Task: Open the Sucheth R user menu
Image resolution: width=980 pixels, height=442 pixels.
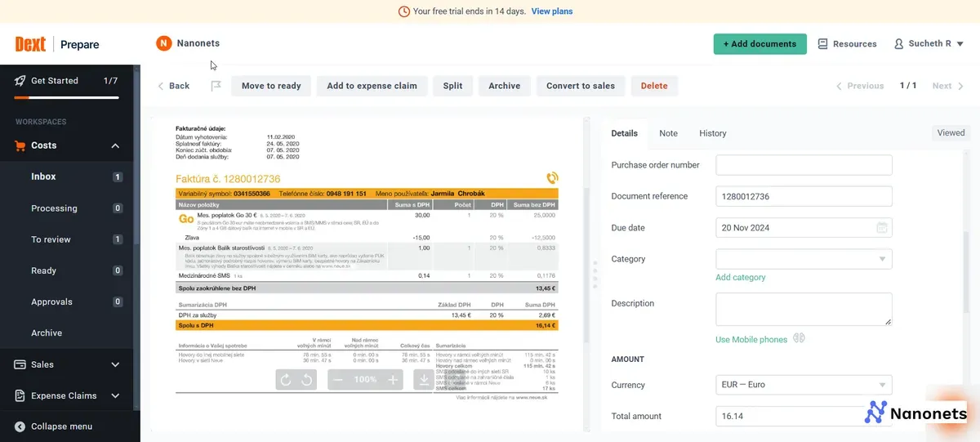Action: [929, 44]
